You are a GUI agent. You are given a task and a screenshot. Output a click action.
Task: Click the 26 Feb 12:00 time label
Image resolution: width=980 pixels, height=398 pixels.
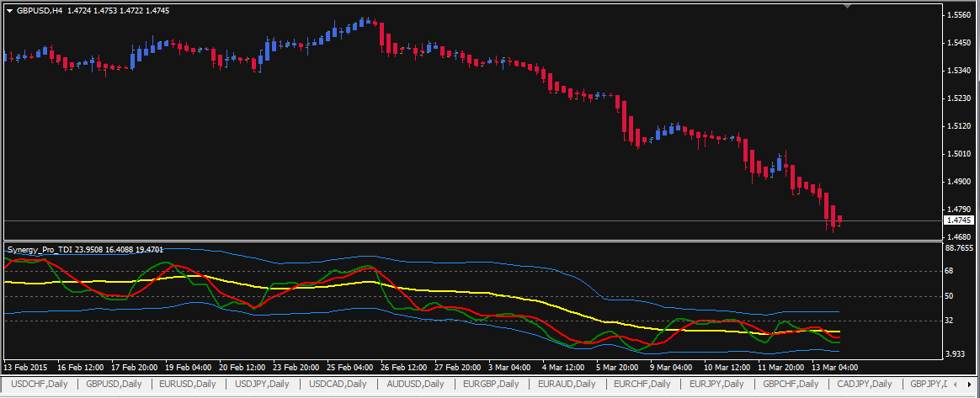[x=404, y=368]
